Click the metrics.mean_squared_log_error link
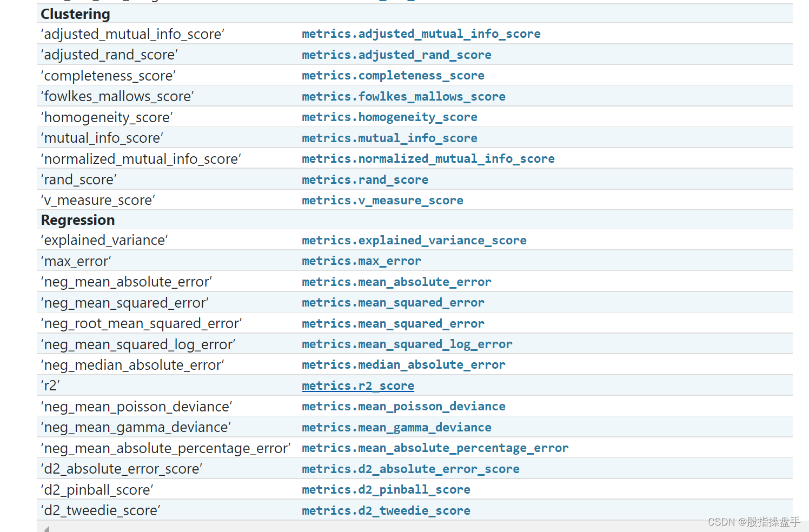 point(407,344)
